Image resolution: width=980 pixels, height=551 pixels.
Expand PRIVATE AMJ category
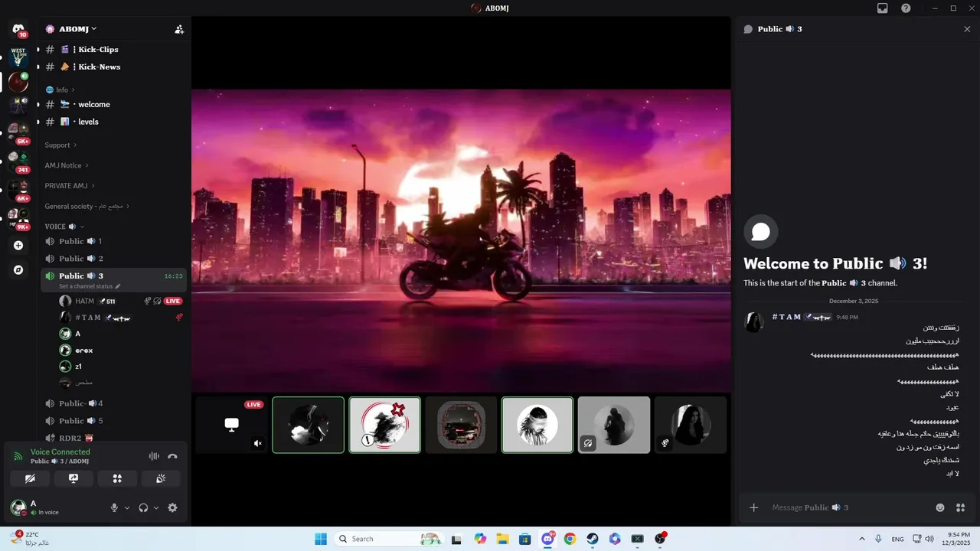coord(69,186)
